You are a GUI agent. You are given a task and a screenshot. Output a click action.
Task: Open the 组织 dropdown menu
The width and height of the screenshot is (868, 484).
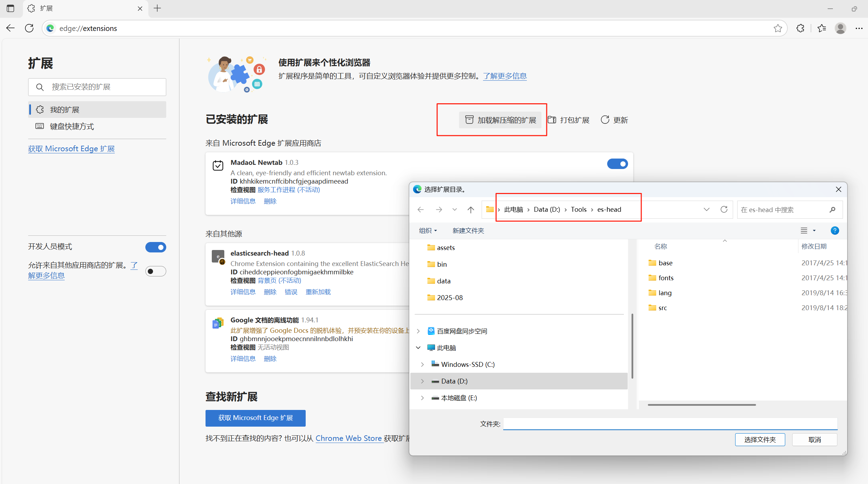427,231
